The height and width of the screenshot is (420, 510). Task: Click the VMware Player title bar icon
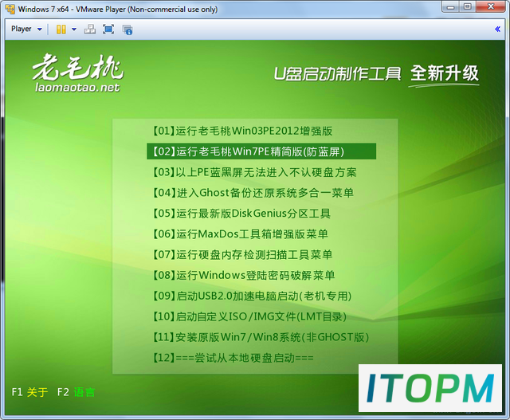click(10, 9)
